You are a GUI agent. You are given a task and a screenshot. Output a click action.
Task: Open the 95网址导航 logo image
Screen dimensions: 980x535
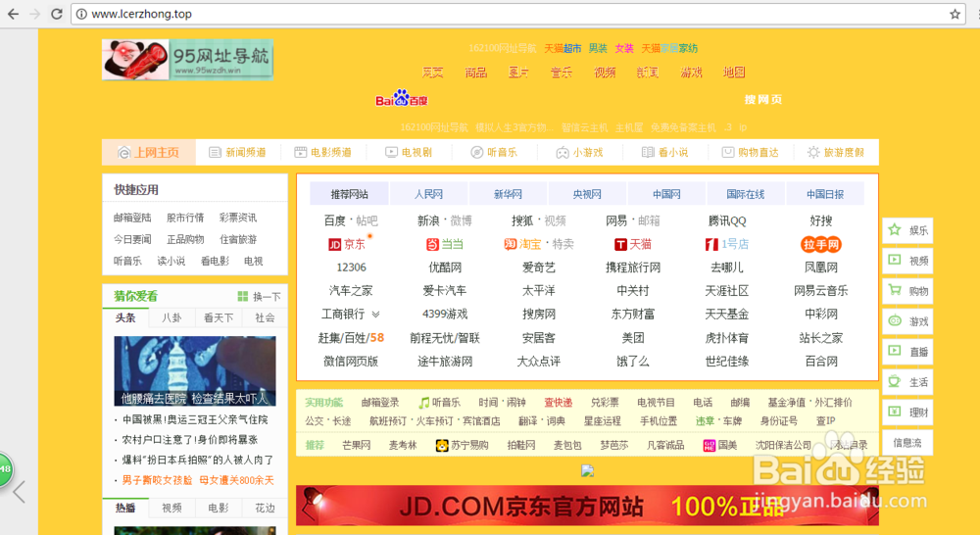click(187, 60)
